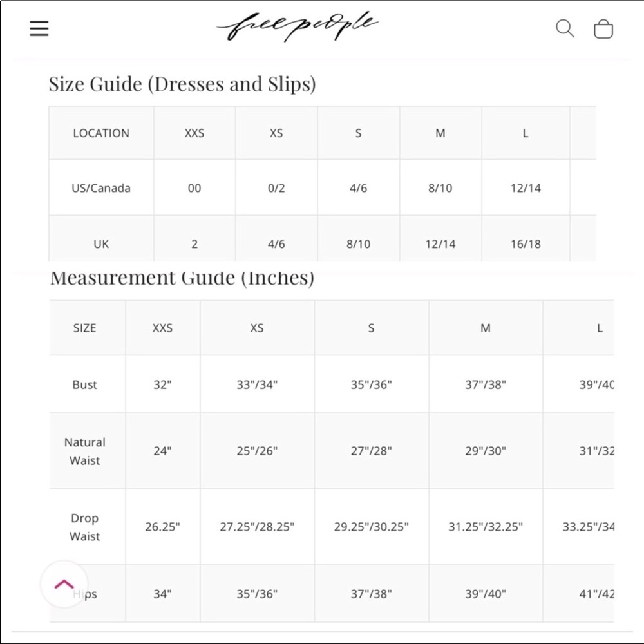Open the shopping bag
The width and height of the screenshot is (644, 644).
603,29
